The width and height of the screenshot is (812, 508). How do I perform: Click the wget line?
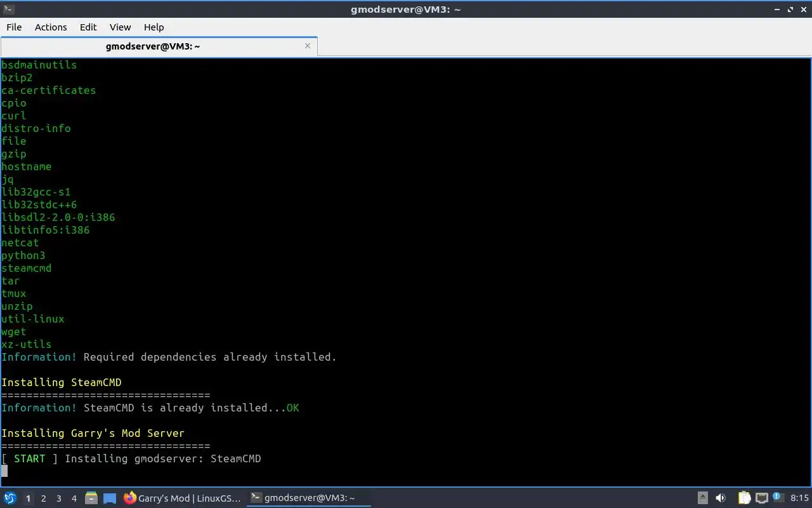pyautogui.click(x=14, y=331)
